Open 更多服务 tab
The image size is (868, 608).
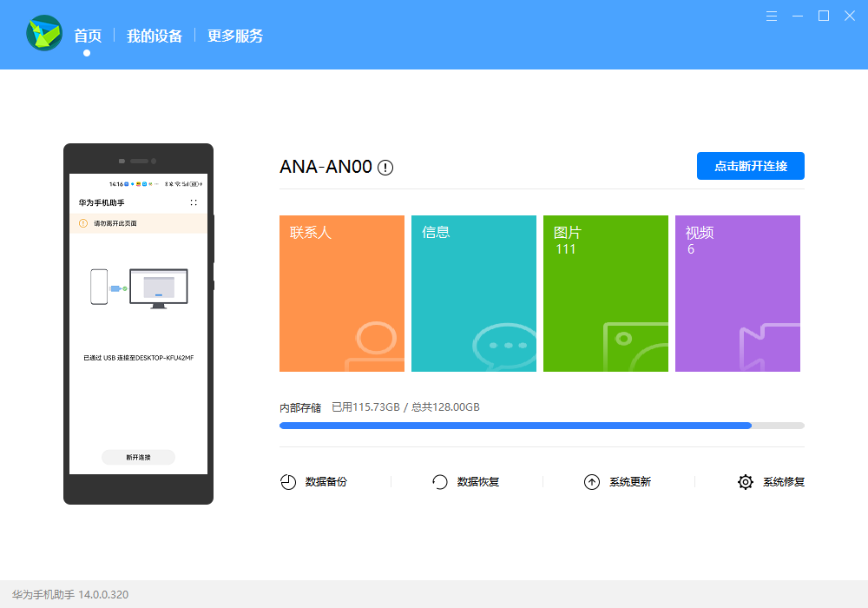point(234,36)
